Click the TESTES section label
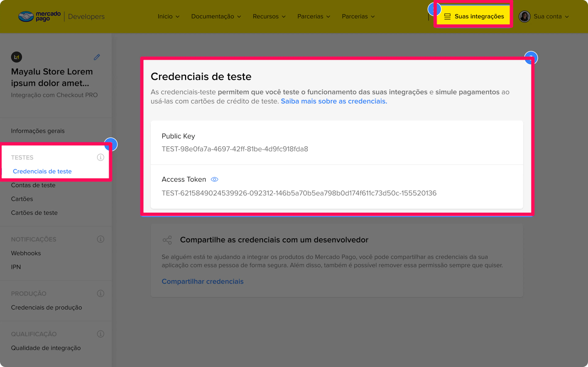 pos(22,157)
